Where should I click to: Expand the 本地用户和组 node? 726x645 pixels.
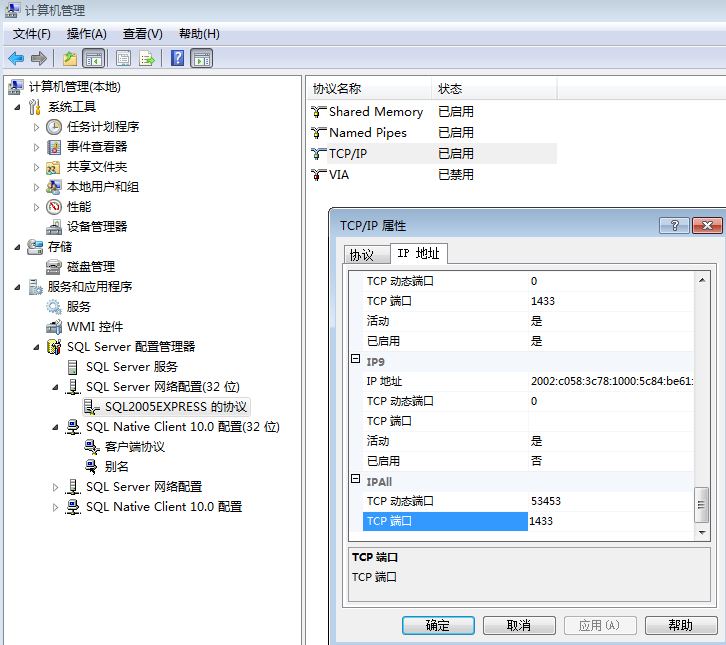tap(37, 187)
